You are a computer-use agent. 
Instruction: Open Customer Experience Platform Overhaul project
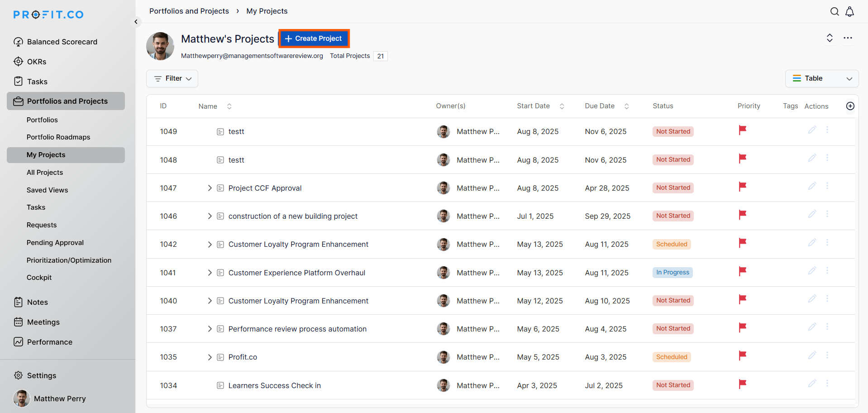(296, 273)
